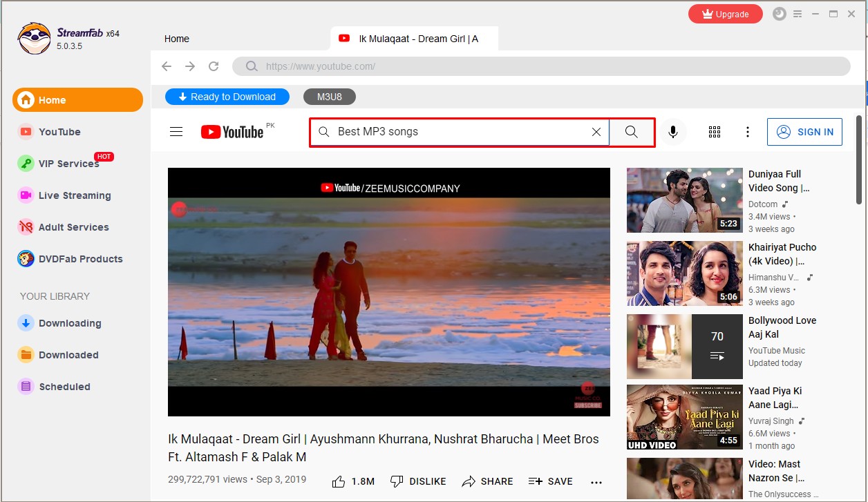The width and height of the screenshot is (868, 502).
Task: Click the YouTube/ZEEMUSICCOMPANY banner in video
Action: (390, 188)
